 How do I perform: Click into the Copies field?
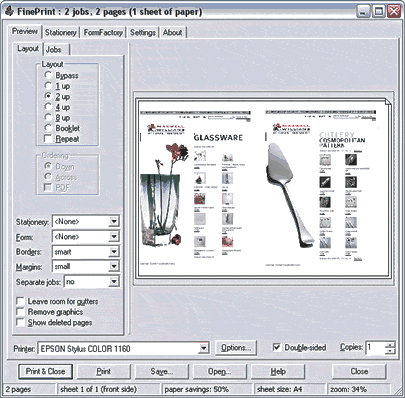[375, 348]
